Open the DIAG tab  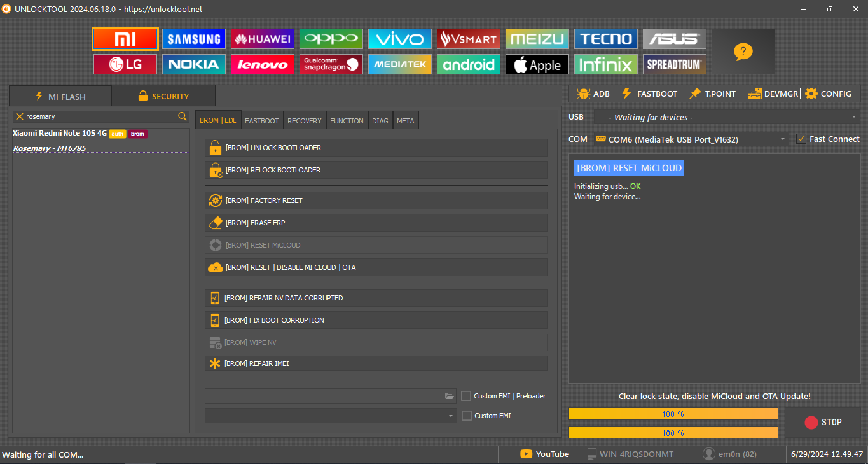(x=380, y=120)
